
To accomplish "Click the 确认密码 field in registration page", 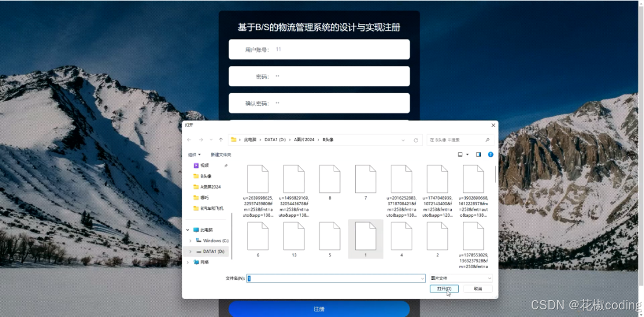I will [319, 103].
